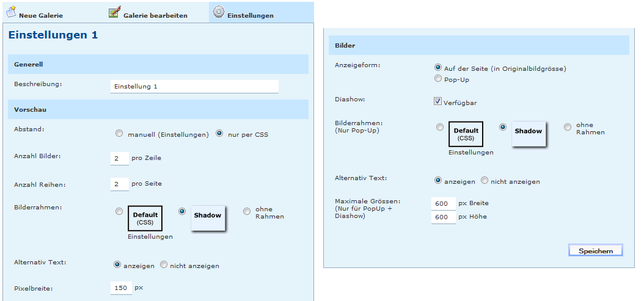Image resolution: width=644 pixels, height=301 pixels.
Task: Open Einstellungen link under Bilder Default frame
Action: [x=470, y=153]
